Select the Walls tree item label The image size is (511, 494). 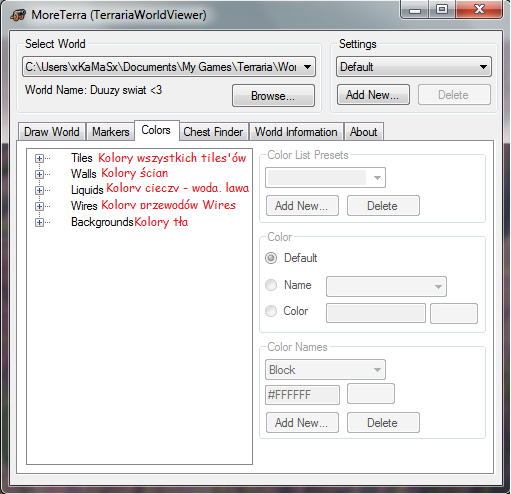[x=84, y=174]
